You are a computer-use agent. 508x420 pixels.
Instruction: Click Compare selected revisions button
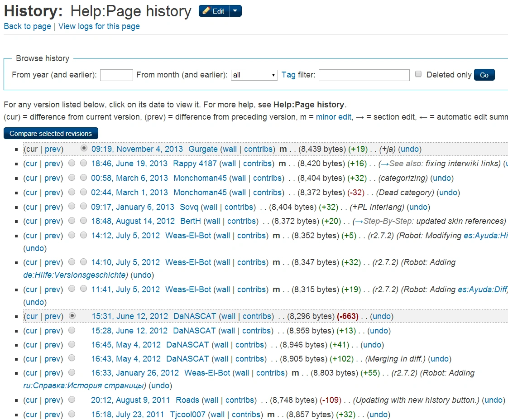pos(51,134)
